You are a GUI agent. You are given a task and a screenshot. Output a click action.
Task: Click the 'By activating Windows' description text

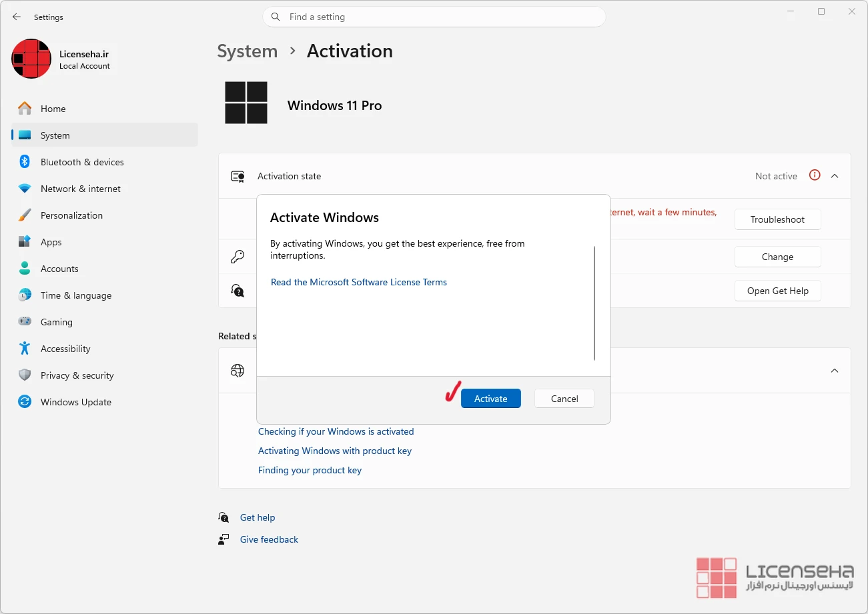pyautogui.click(x=398, y=249)
